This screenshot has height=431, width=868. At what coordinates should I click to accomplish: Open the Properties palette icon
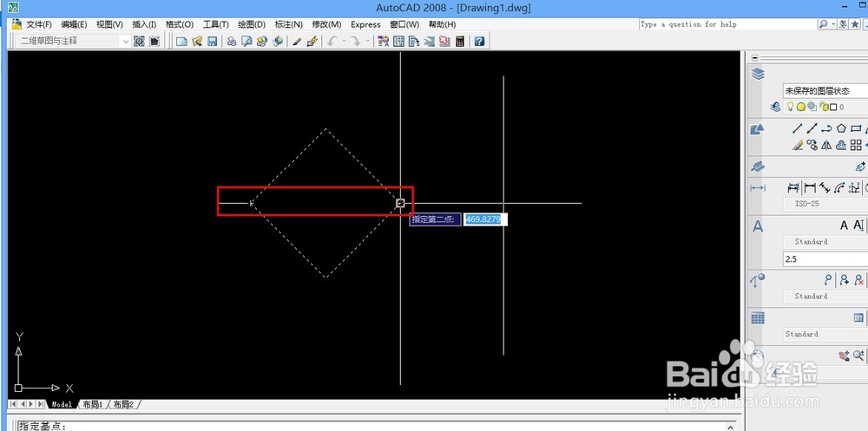[383, 41]
